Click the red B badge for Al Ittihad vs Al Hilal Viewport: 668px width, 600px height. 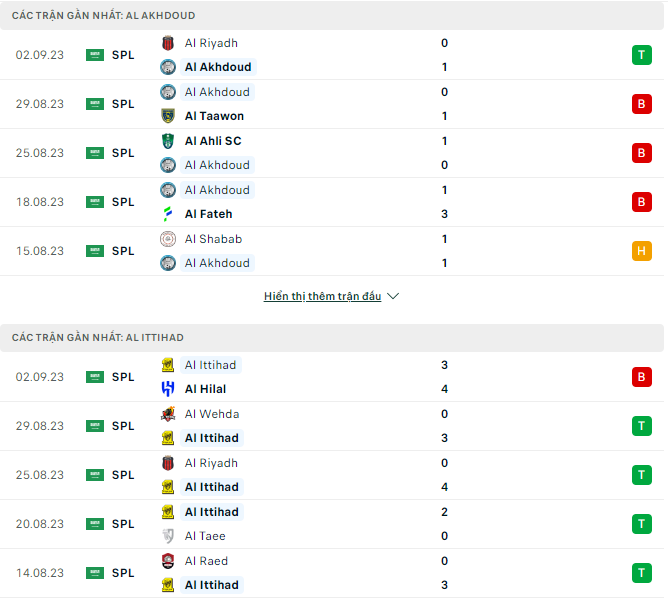[x=642, y=377]
